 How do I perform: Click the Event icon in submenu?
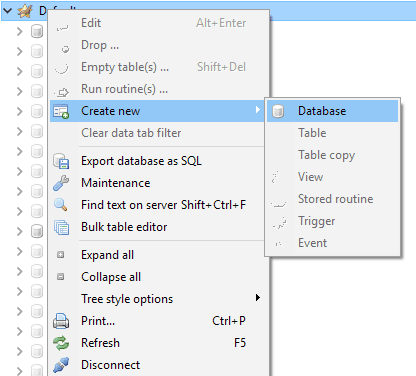click(278, 244)
